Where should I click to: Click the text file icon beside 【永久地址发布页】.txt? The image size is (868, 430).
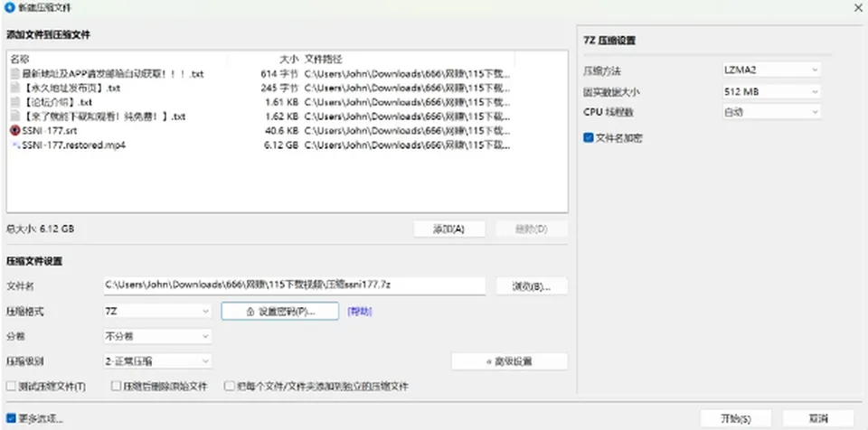[15, 88]
